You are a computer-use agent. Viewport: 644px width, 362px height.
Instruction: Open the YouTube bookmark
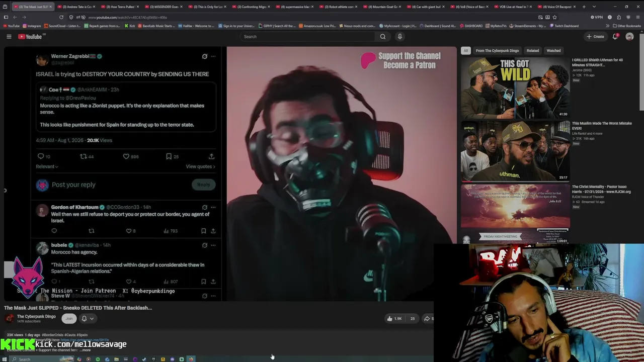pyautogui.click(x=12, y=26)
